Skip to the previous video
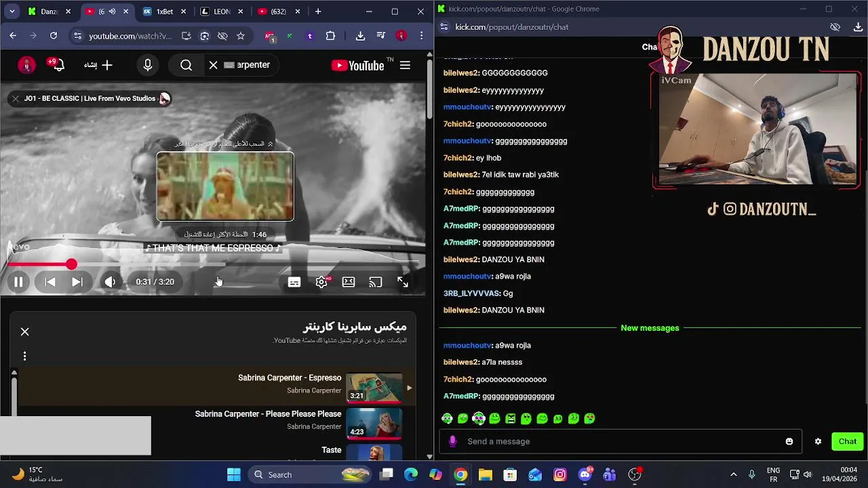The width and height of the screenshot is (868, 488). tap(50, 282)
